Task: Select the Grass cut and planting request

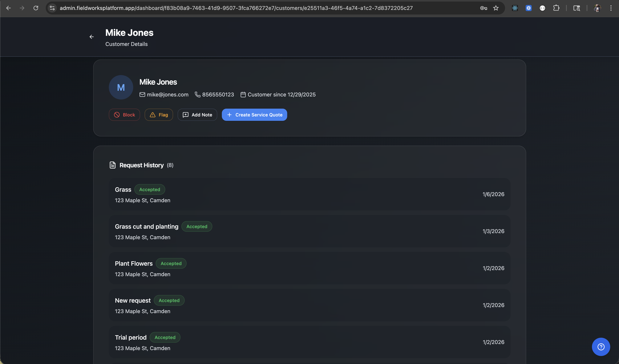Action: coord(309,231)
